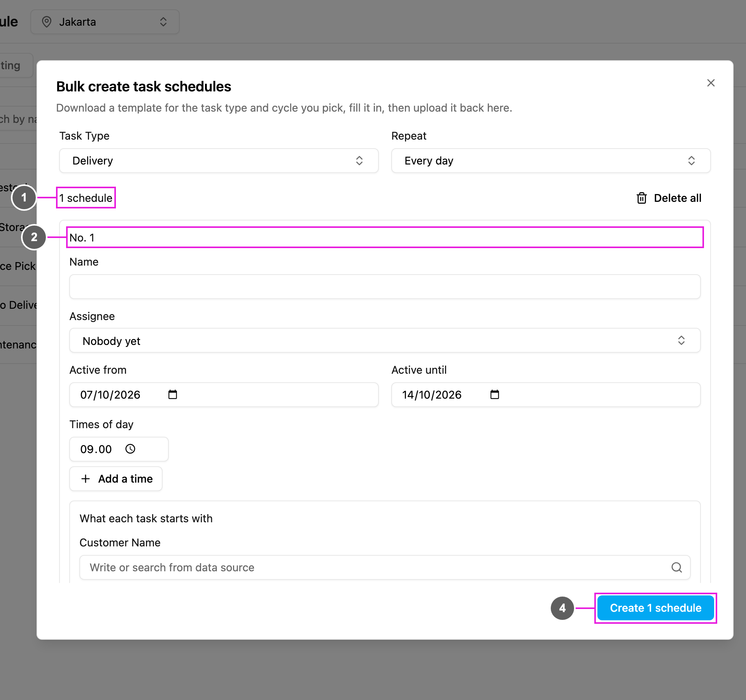Image resolution: width=746 pixels, height=700 pixels.
Task: Click the location pin icon beside Jakarta
Action: pyautogui.click(x=47, y=22)
